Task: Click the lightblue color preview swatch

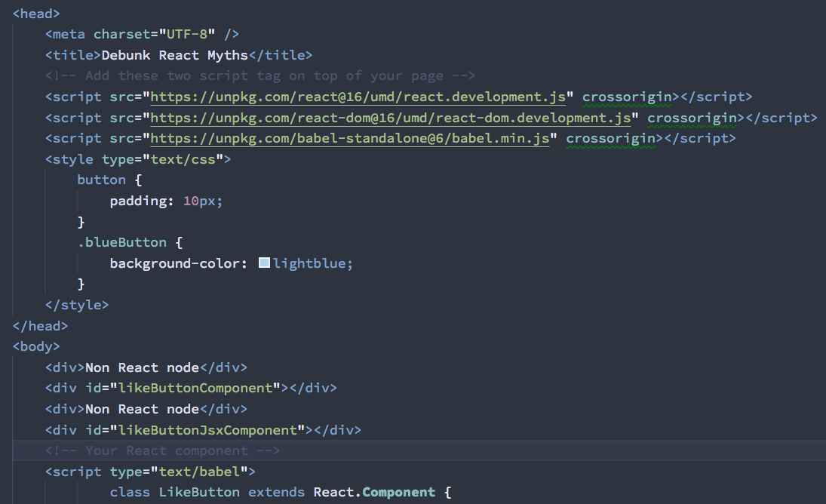Action: pyautogui.click(x=264, y=262)
